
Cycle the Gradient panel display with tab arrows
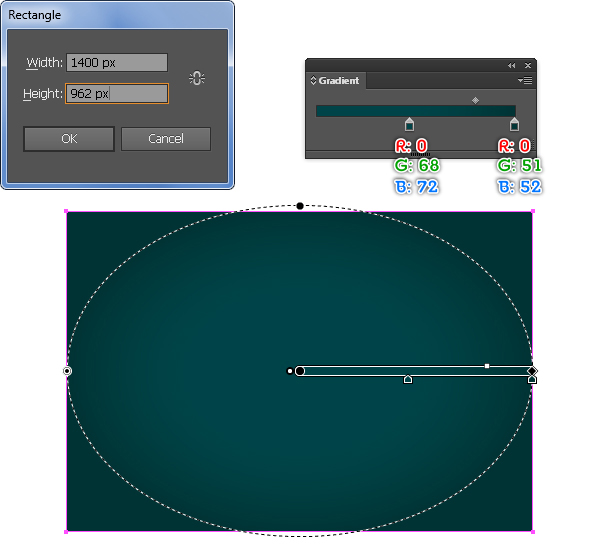pos(313,80)
